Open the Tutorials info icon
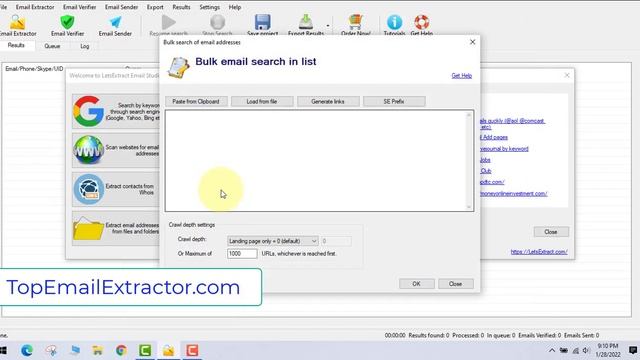This screenshot has width=640, height=360. (394, 22)
